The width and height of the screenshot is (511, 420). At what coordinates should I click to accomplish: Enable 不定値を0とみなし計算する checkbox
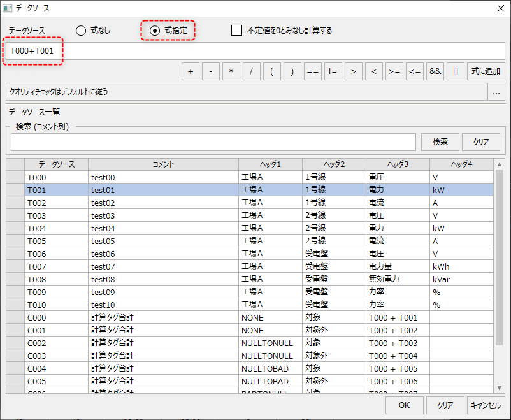[x=237, y=30]
